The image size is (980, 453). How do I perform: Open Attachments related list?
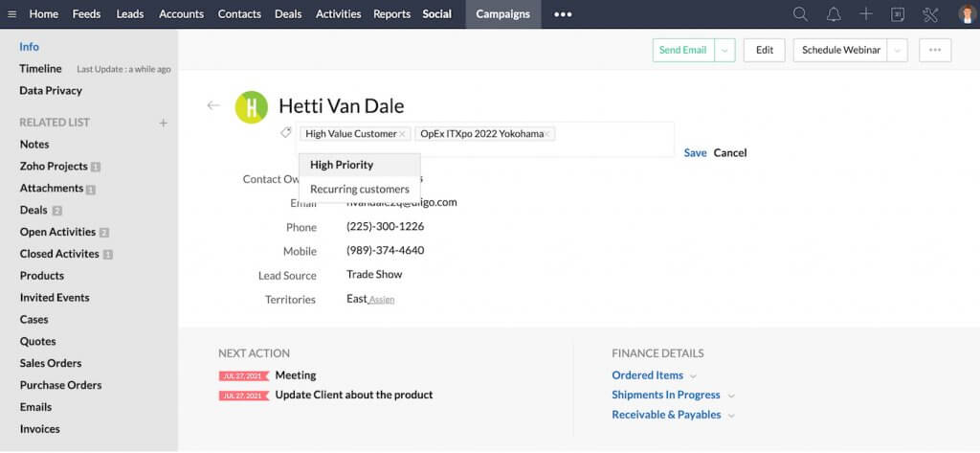[x=52, y=189]
